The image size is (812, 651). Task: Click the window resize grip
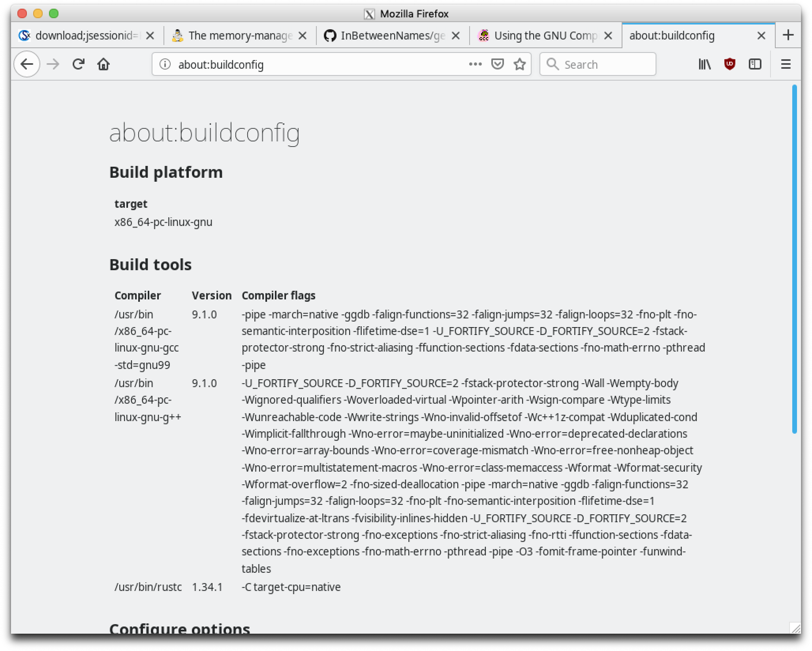pyautogui.click(x=795, y=628)
